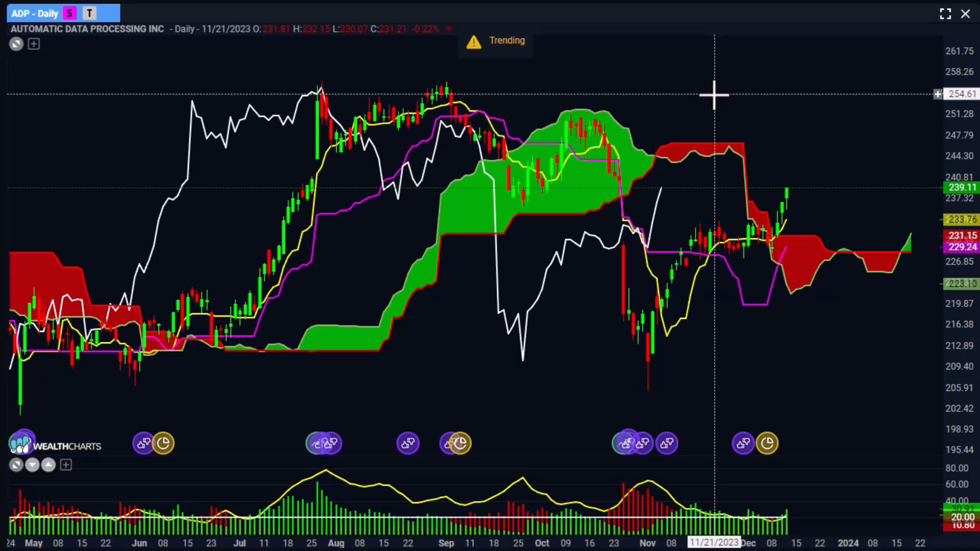Click the 20.00 indicator level label
Screen dimensions: 980x551
pos(962,517)
